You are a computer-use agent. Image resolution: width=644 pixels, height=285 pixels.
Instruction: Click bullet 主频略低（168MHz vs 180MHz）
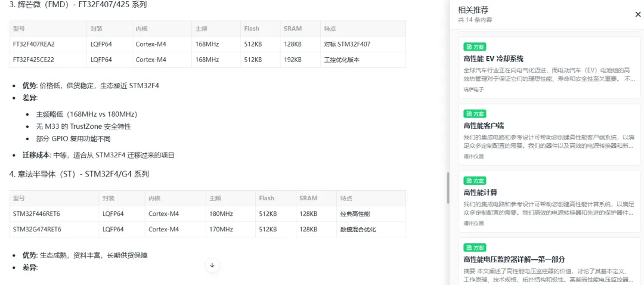(86, 114)
